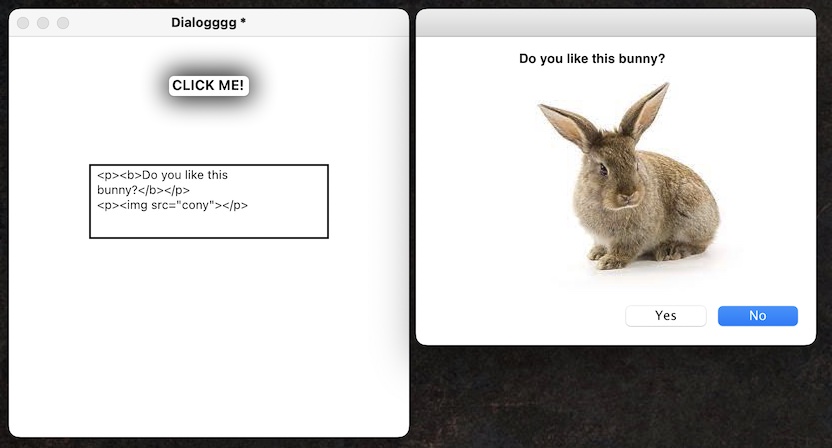Place cursor in '<p><b>Do you like this' line
This screenshot has height=448, width=832.
[x=162, y=175]
